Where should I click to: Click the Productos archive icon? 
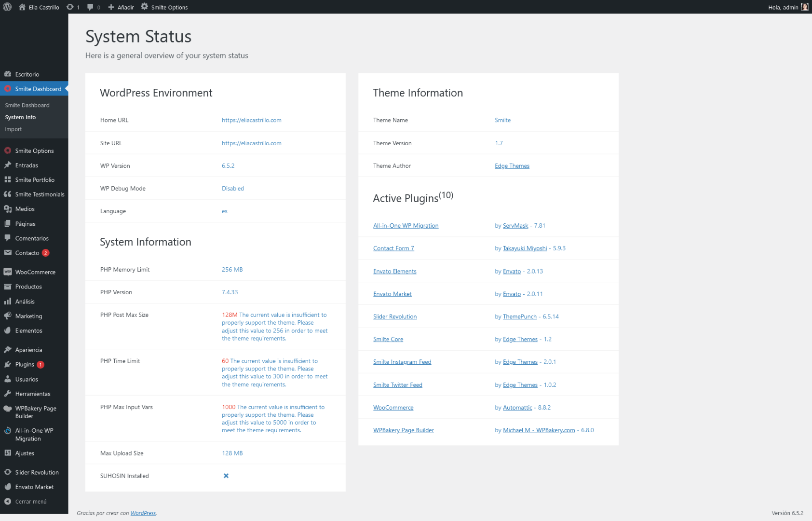pos(8,287)
